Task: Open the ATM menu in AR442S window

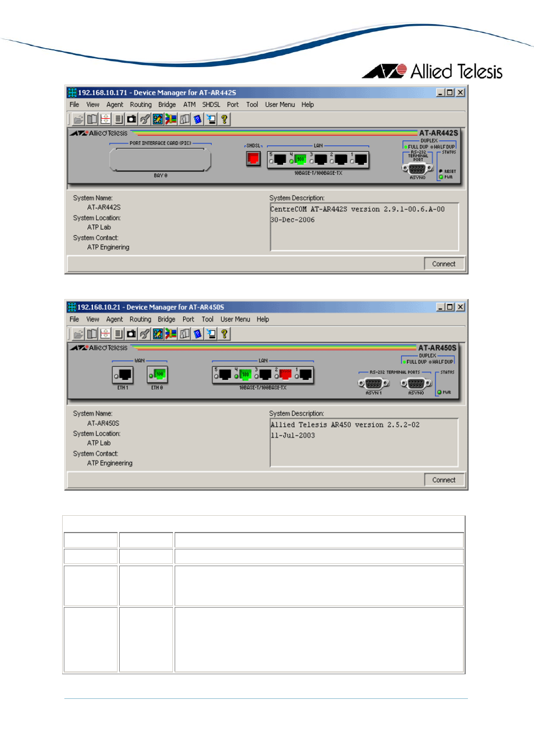Action: coord(190,105)
